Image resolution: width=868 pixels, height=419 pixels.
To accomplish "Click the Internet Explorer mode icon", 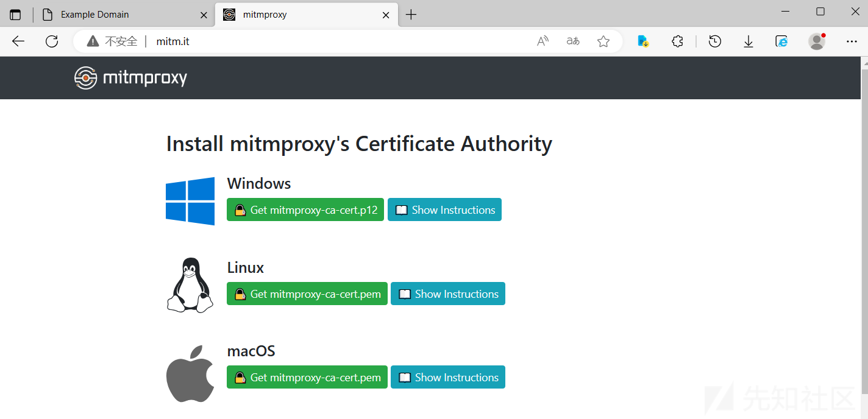I will point(781,41).
